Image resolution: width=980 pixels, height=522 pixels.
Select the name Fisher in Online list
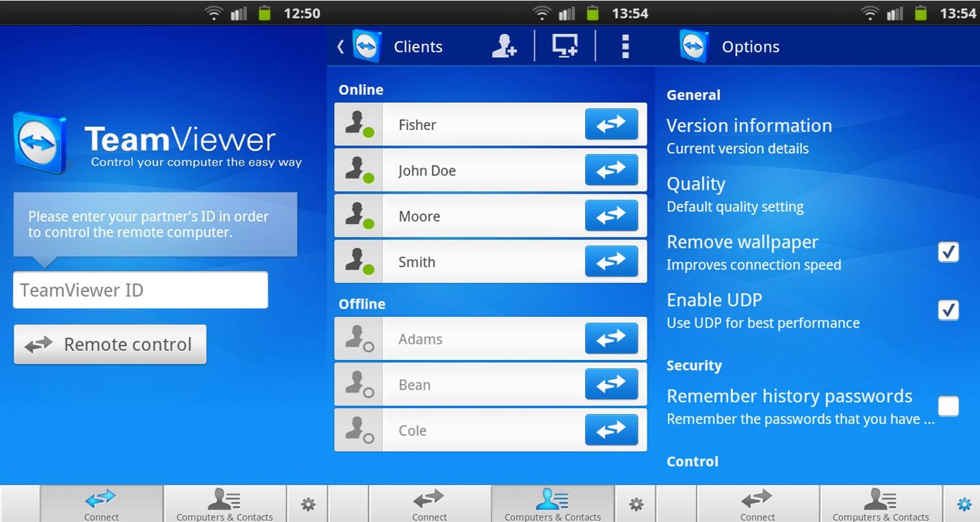click(417, 125)
